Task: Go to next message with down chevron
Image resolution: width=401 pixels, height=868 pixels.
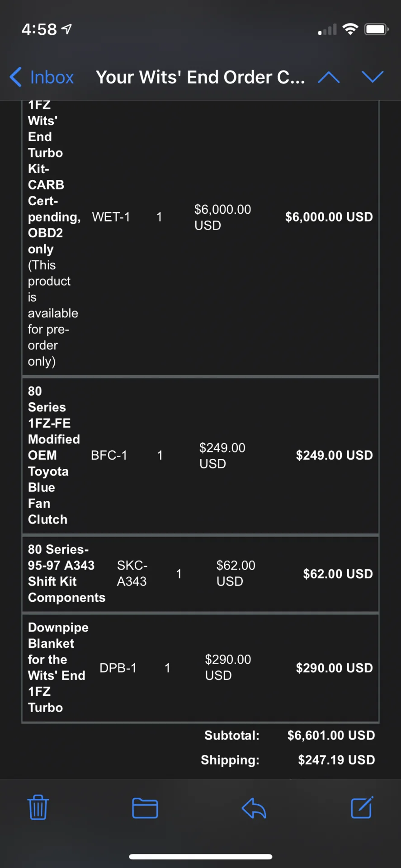Action: click(x=373, y=77)
